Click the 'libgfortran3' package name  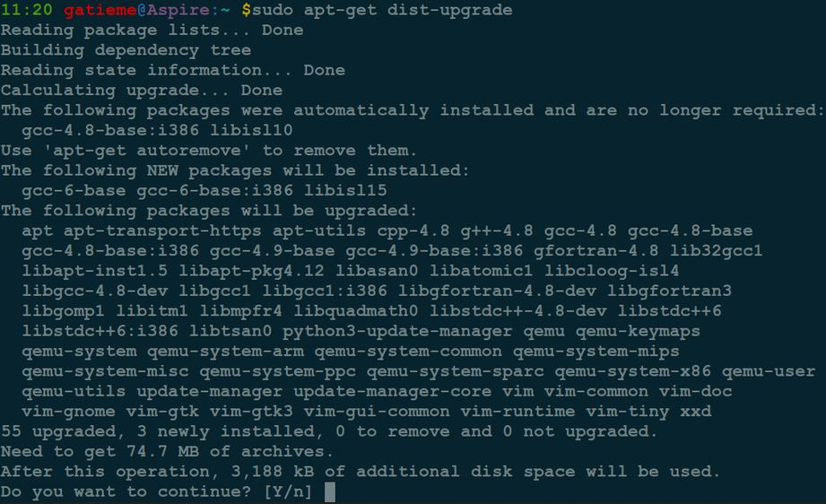pos(669,291)
